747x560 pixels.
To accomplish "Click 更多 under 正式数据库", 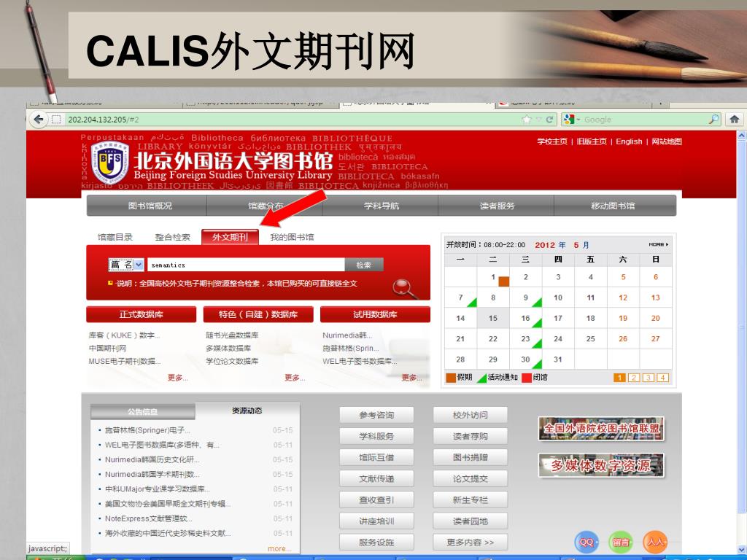I will click(177, 378).
